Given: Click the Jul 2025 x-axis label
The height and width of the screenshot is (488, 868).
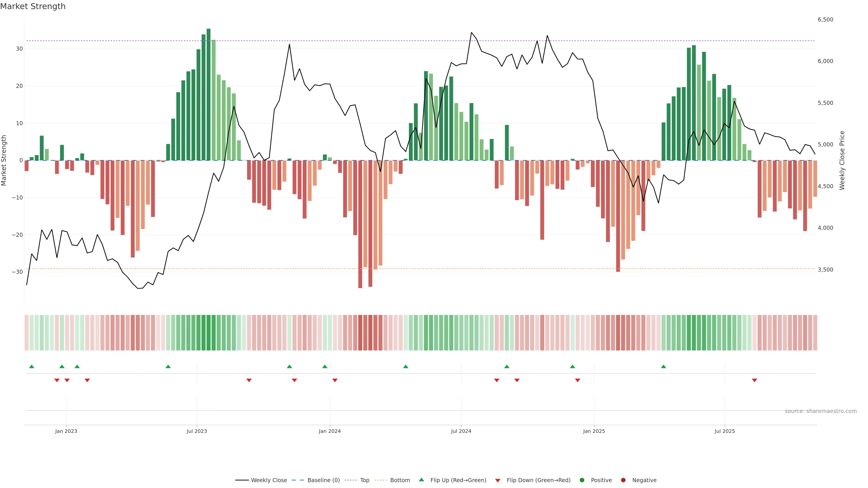Looking at the screenshot, I should coord(724,431).
